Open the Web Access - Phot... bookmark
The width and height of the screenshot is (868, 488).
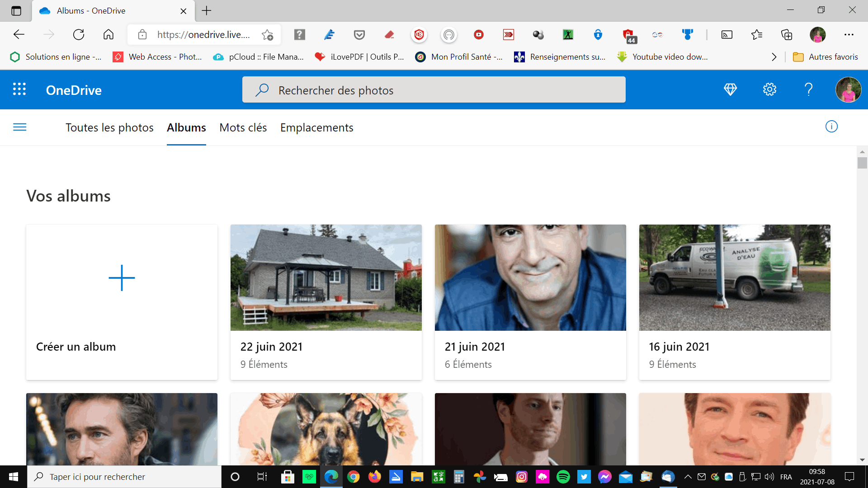click(157, 57)
